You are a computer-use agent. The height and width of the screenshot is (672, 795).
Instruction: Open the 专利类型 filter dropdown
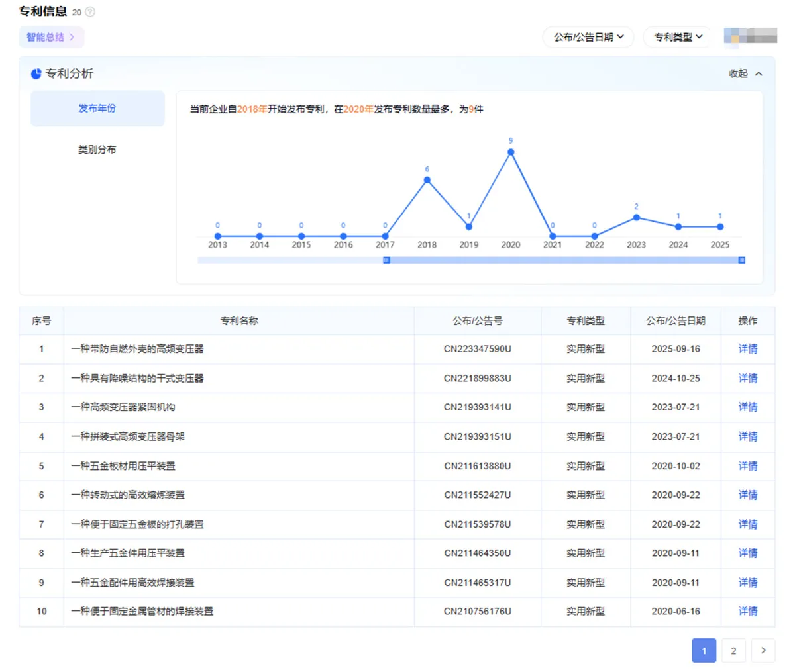tap(677, 37)
